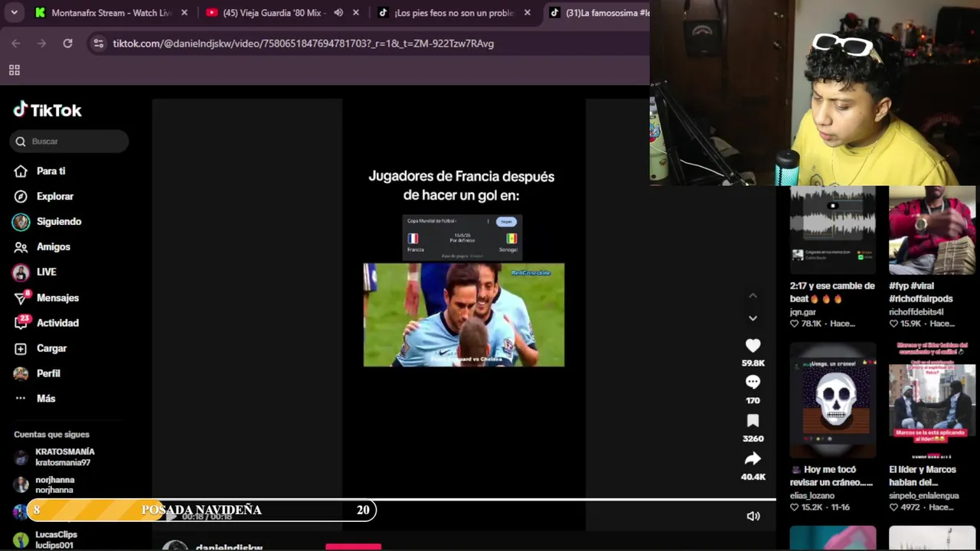Viewport: 980px width, 551px height.
Task: Click the TikTok logo
Action: tap(47, 110)
